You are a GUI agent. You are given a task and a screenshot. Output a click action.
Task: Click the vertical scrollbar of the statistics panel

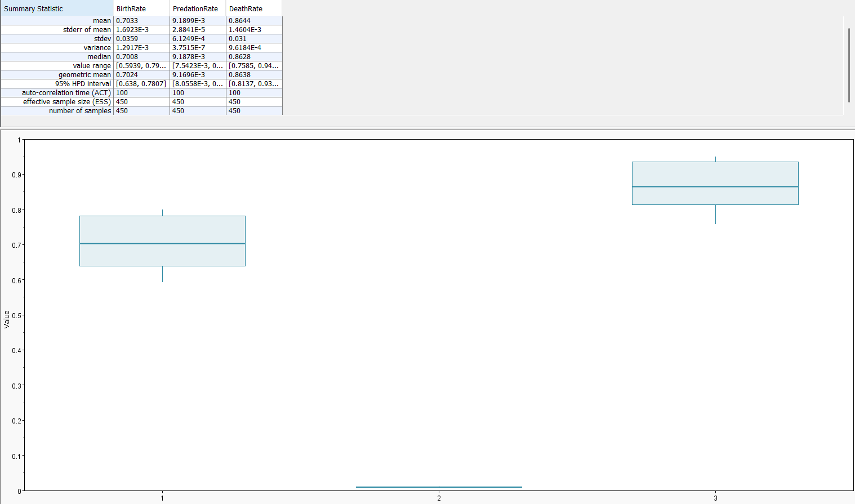click(x=849, y=65)
